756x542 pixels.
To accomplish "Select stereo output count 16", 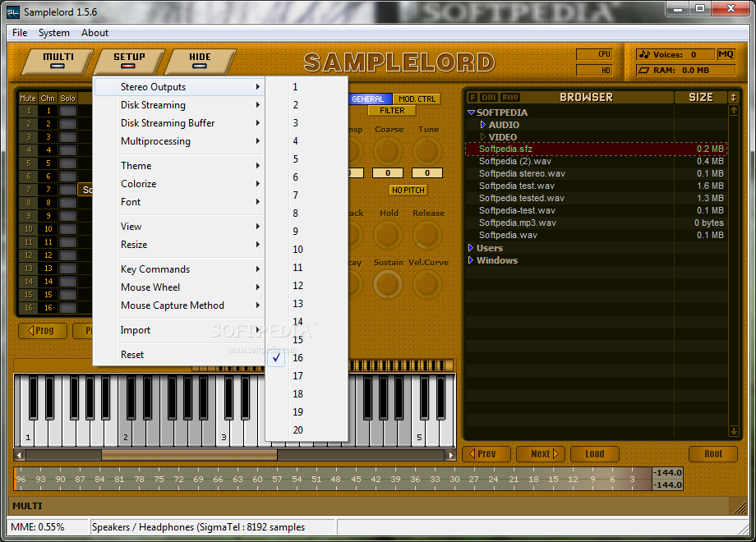I will coord(307,358).
